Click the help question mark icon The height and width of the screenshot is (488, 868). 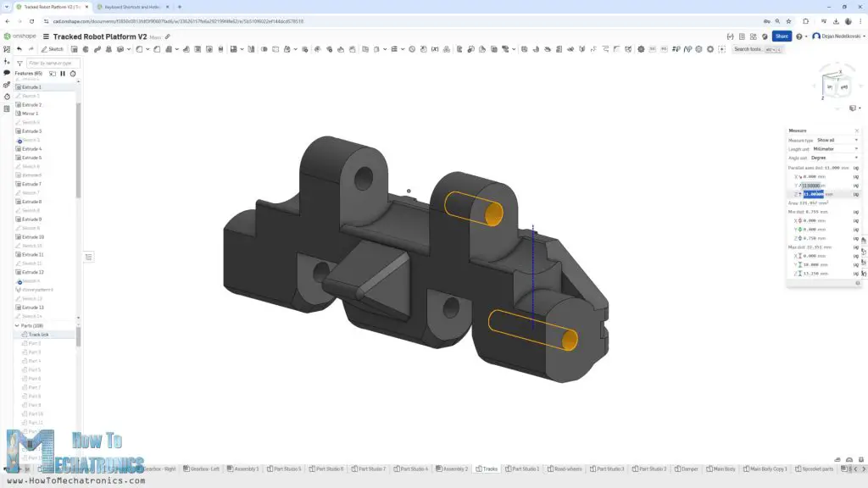[x=799, y=36]
